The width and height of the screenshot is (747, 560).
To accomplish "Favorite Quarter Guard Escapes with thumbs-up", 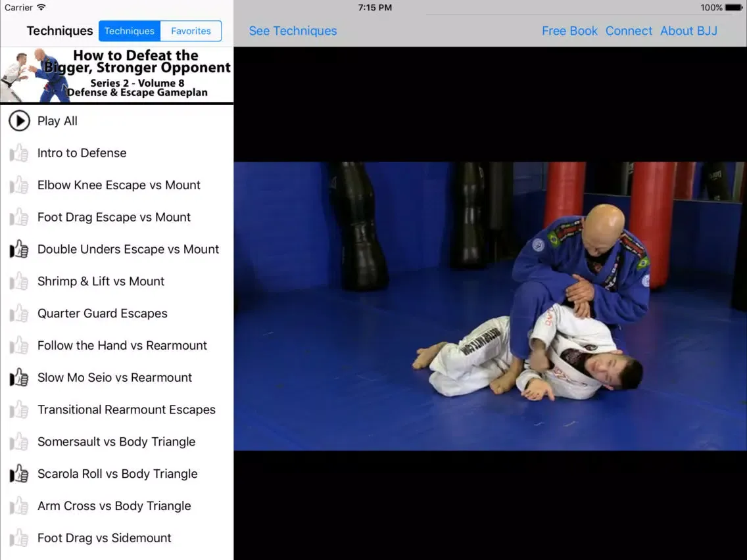I will [x=19, y=314].
